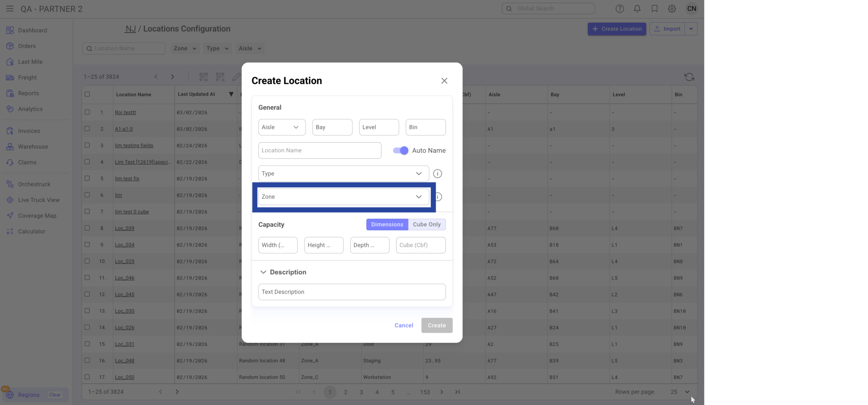Open the notifications bell
This screenshot has height=405, width=868.
637,9
